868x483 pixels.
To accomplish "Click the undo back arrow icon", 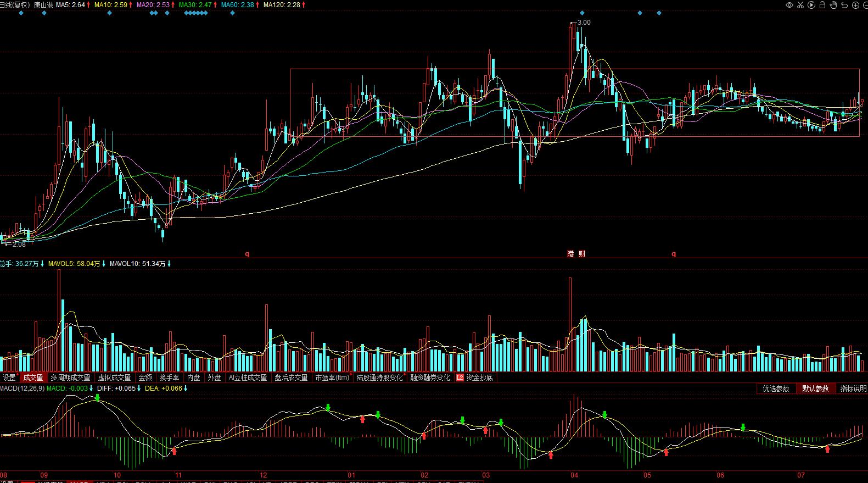I will point(844,5).
